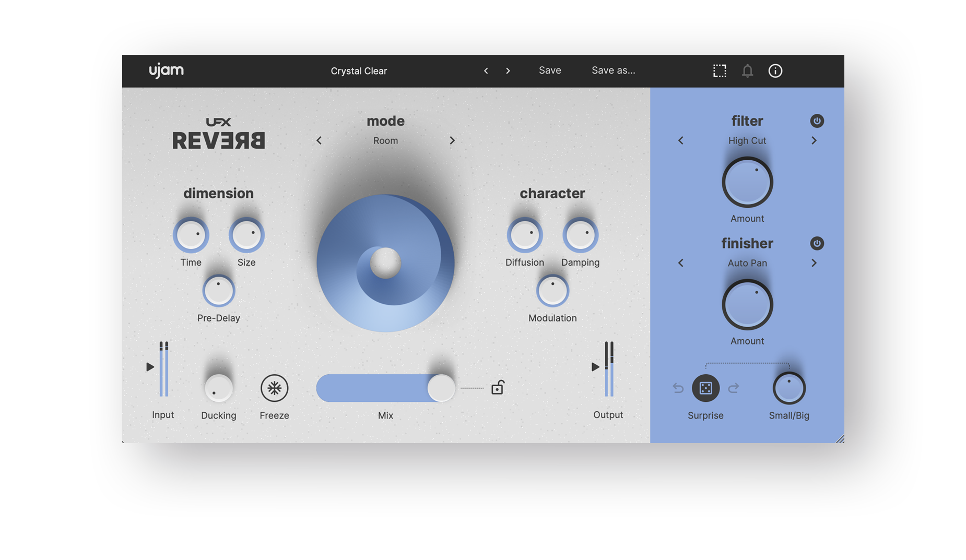Click the Mix slider handle

point(441,388)
